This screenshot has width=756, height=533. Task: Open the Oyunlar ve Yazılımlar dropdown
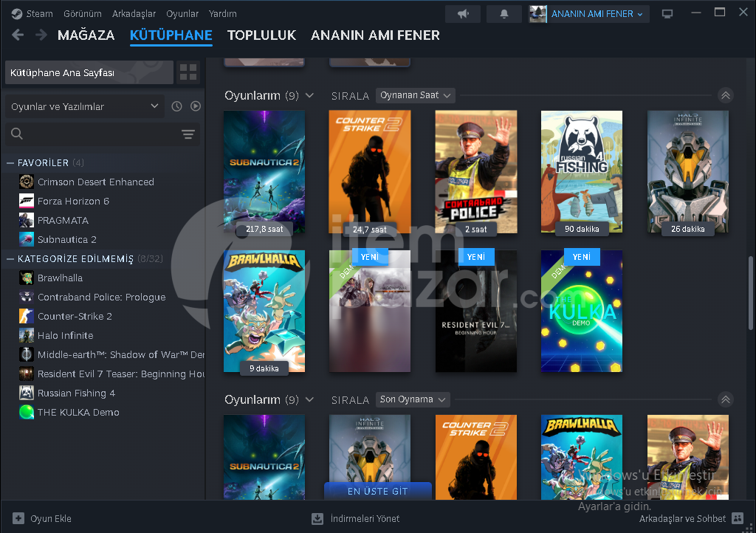coord(84,106)
